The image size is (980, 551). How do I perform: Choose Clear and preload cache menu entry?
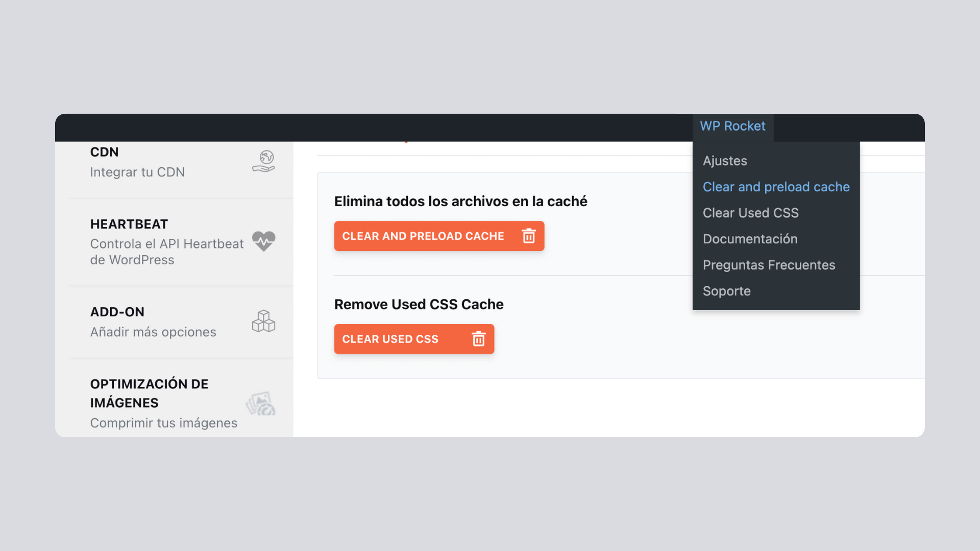[776, 187]
